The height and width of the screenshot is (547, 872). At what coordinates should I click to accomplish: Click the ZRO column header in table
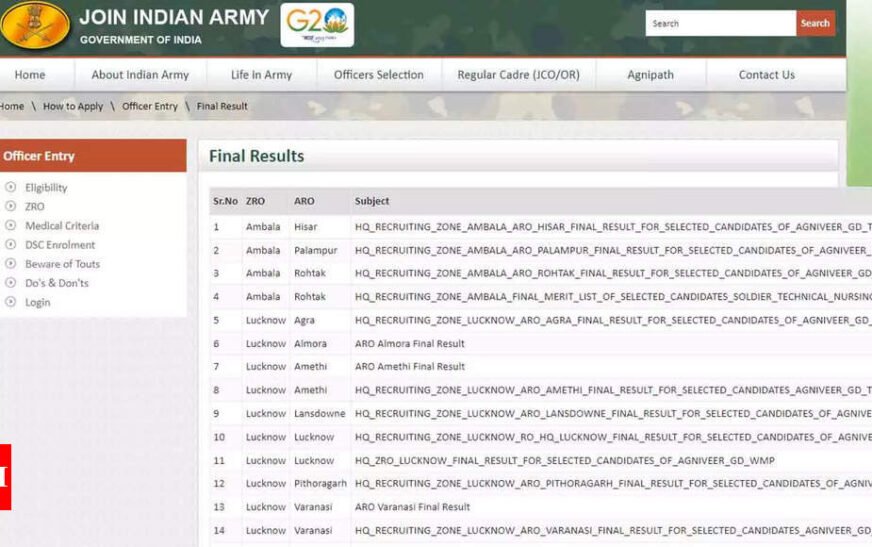point(255,201)
